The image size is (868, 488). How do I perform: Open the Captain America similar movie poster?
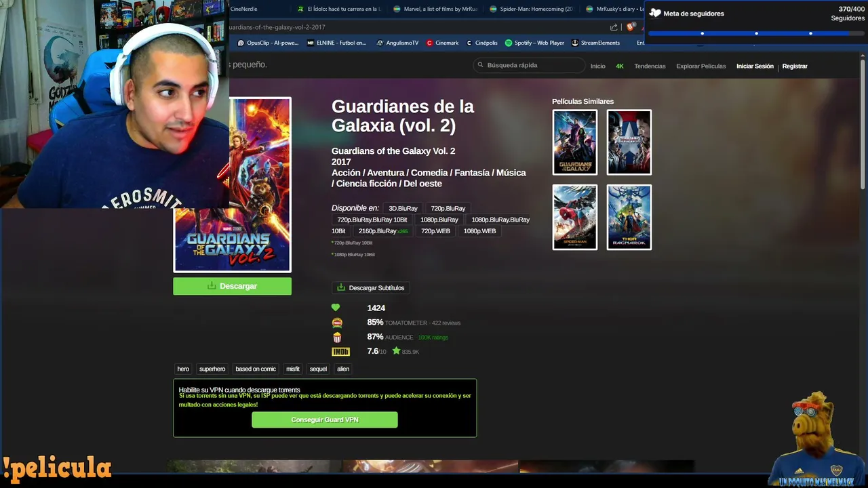click(x=629, y=142)
